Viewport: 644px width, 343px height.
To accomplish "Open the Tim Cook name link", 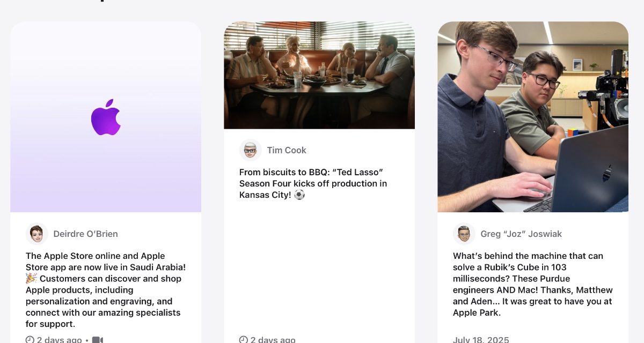I will pos(287,150).
